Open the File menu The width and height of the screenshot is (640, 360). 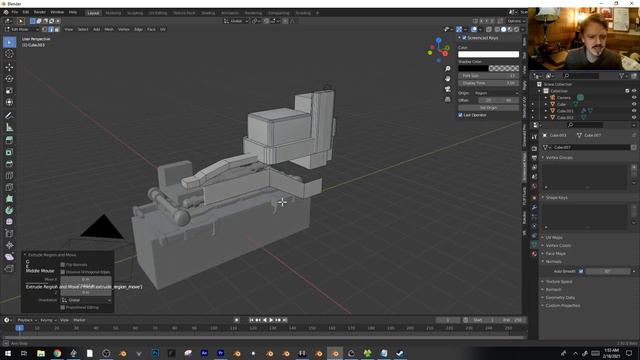(x=15, y=12)
